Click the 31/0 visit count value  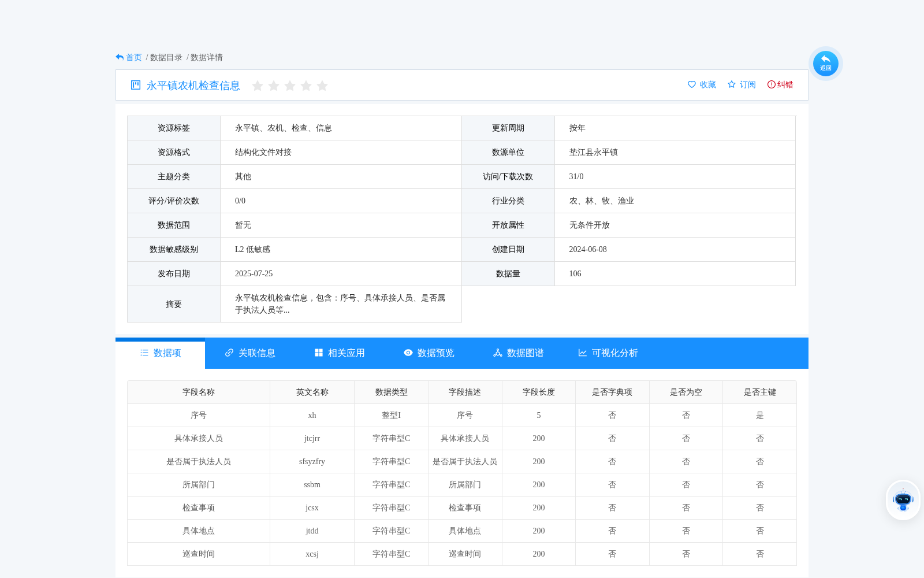click(576, 177)
